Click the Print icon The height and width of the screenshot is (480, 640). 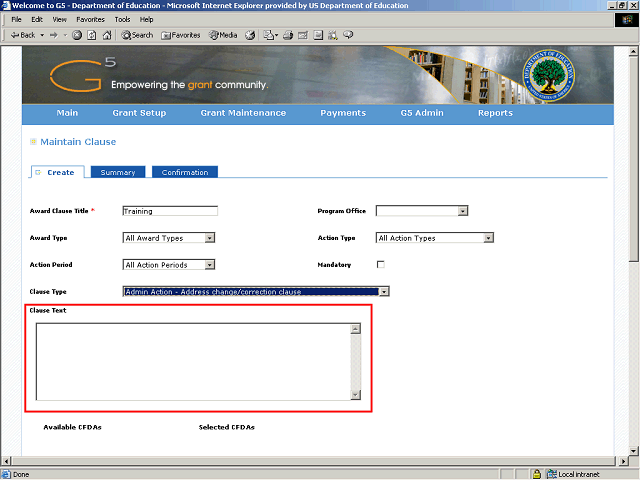tap(288, 36)
